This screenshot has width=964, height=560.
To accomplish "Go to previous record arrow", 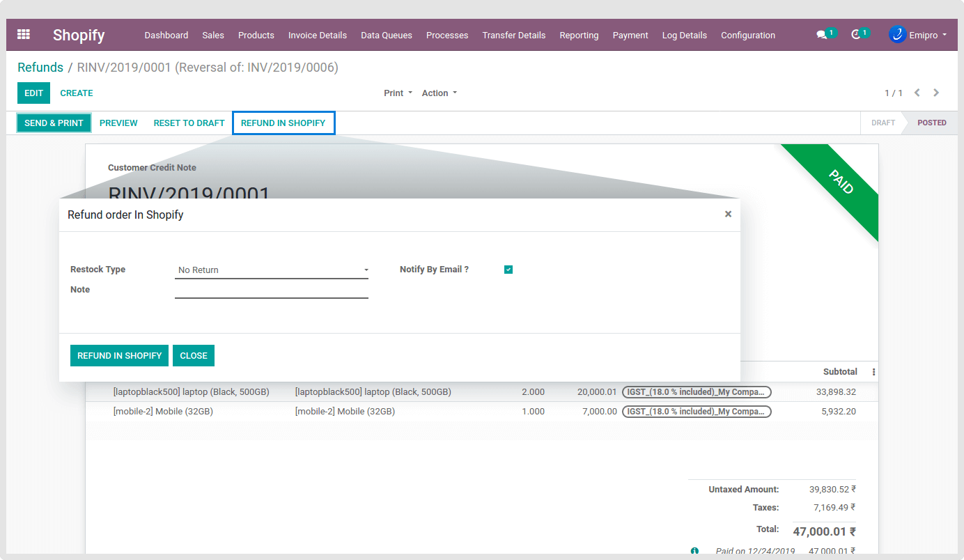I will tap(917, 93).
